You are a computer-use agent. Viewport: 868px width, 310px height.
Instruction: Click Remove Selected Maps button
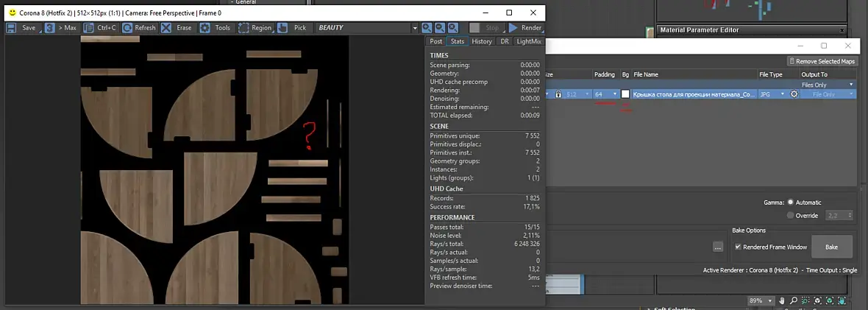823,62
